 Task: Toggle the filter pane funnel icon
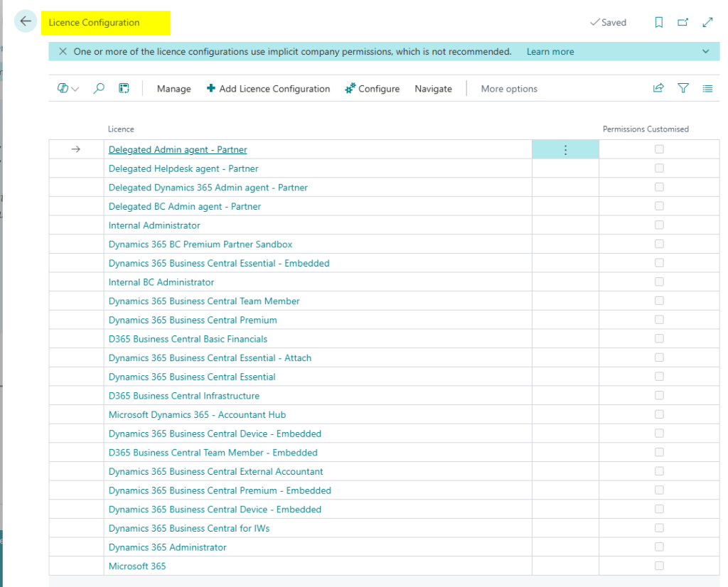[683, 88]
